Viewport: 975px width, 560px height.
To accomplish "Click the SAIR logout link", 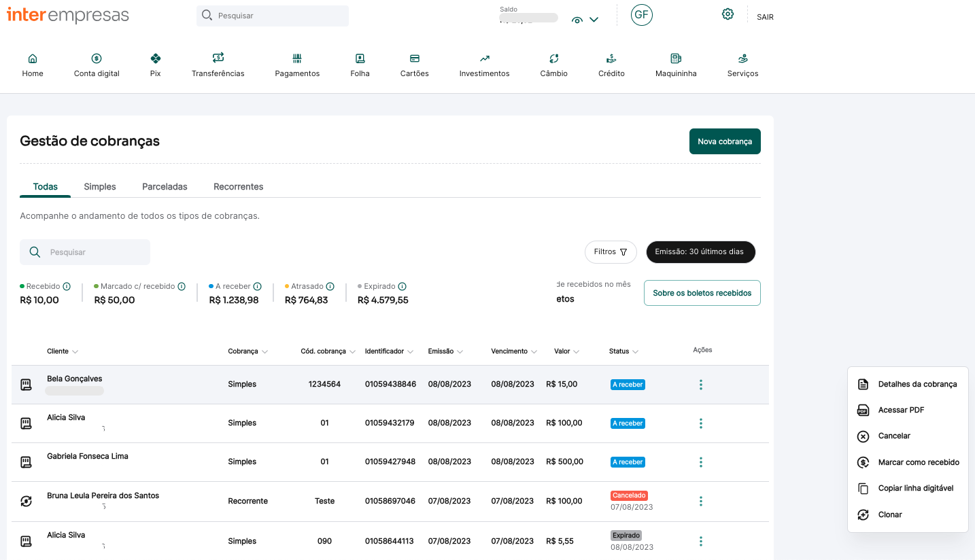I will (765, 17).
